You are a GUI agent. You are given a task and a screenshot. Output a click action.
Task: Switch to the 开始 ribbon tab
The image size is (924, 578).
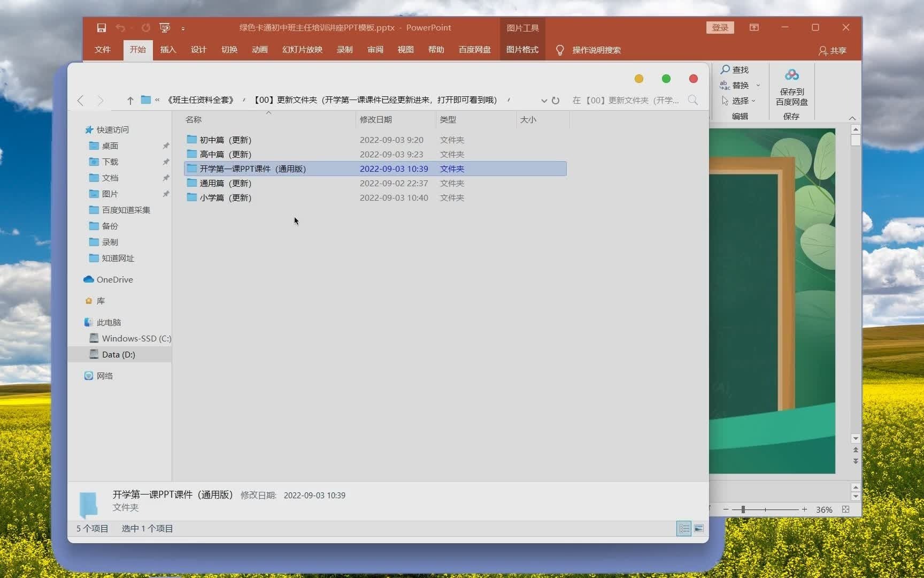point(137,50)
